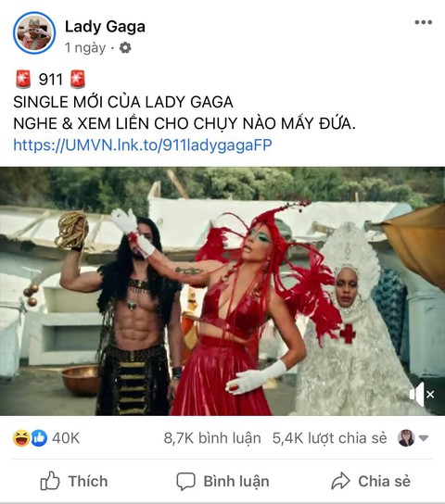This screenshot has width=445, height=504.
Task: Click the share arrow icon
Action: 340,481
